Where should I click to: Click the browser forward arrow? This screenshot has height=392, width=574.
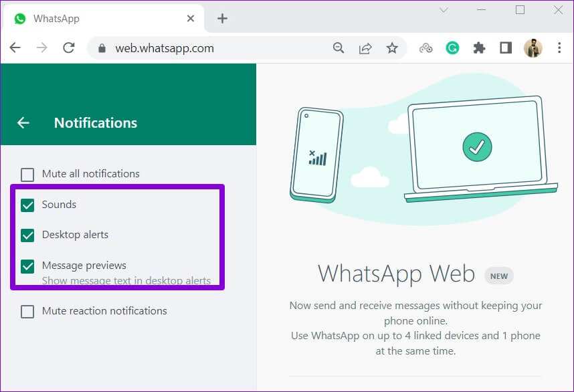(41, 47)
